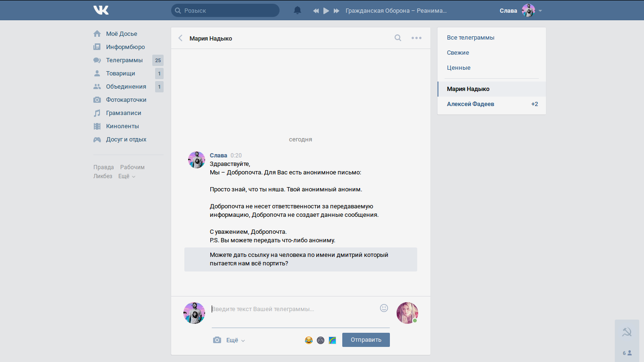Viewport: 644px width, 362px height.
Task: Click the Товарищи counter badge 1
Action: coord(159,74)
